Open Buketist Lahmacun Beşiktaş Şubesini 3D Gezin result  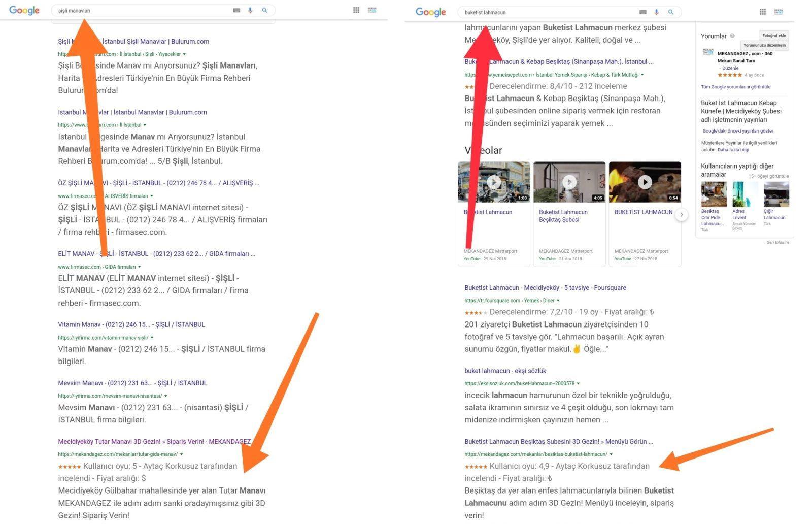click(559, 442)
